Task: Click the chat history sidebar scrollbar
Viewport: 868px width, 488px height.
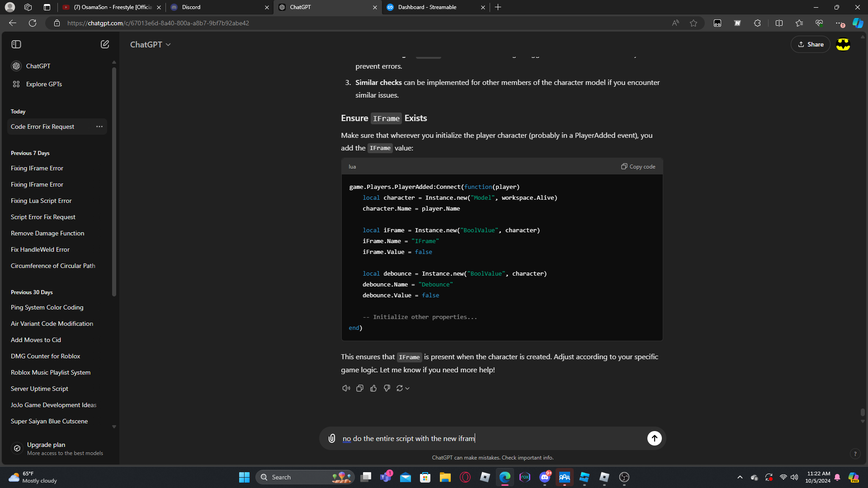Action: tap(114, 181)
